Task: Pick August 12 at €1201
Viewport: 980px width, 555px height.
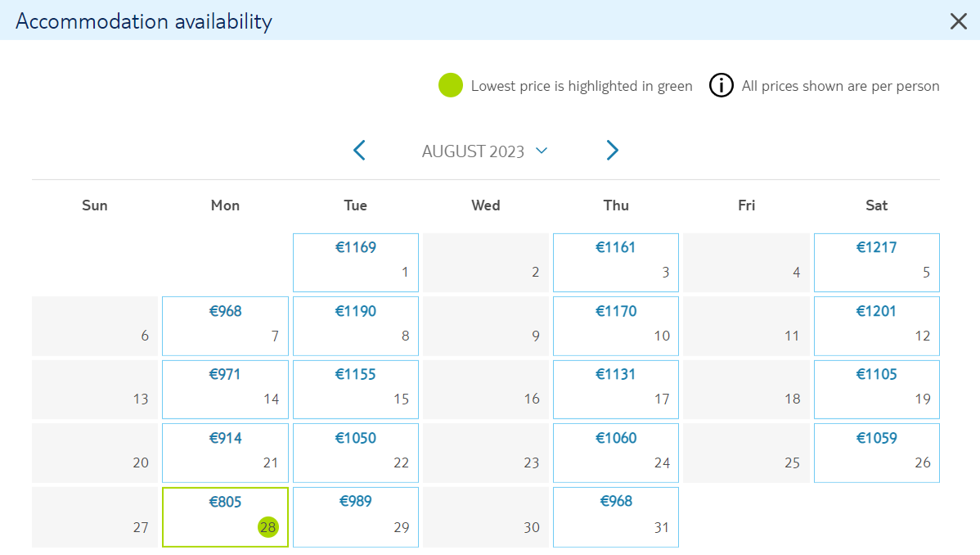Action: coord(876,326)
